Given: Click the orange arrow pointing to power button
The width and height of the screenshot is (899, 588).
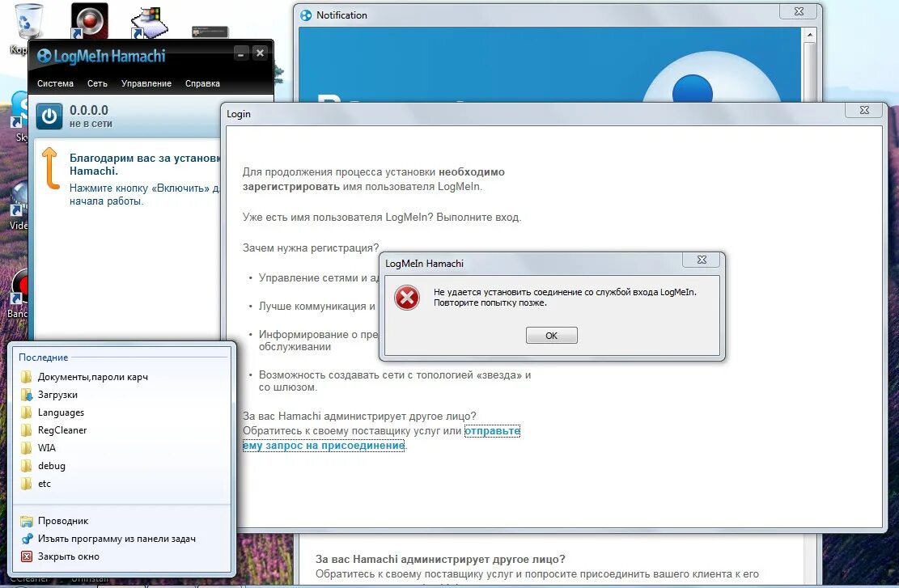Looking at the screenshot, I should 50,168.
